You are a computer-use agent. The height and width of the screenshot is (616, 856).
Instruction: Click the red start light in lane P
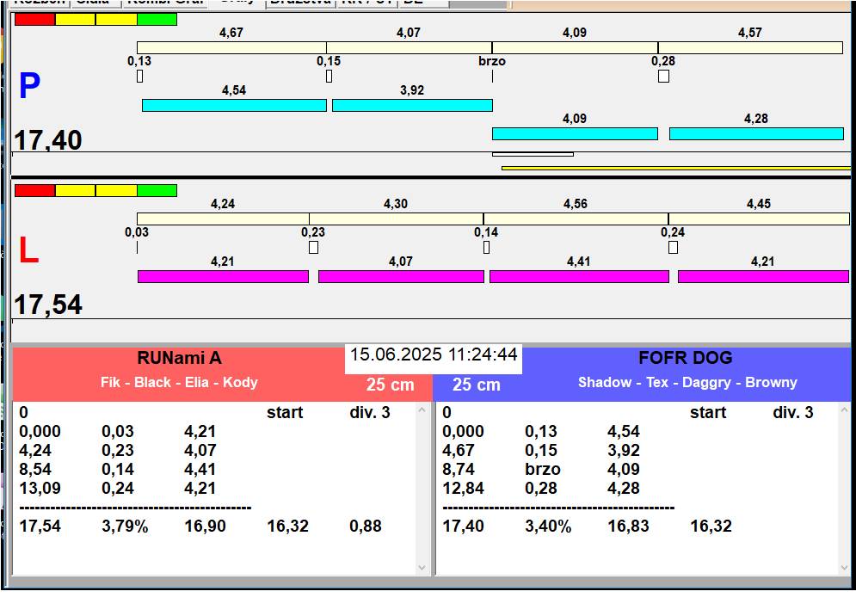34,19
